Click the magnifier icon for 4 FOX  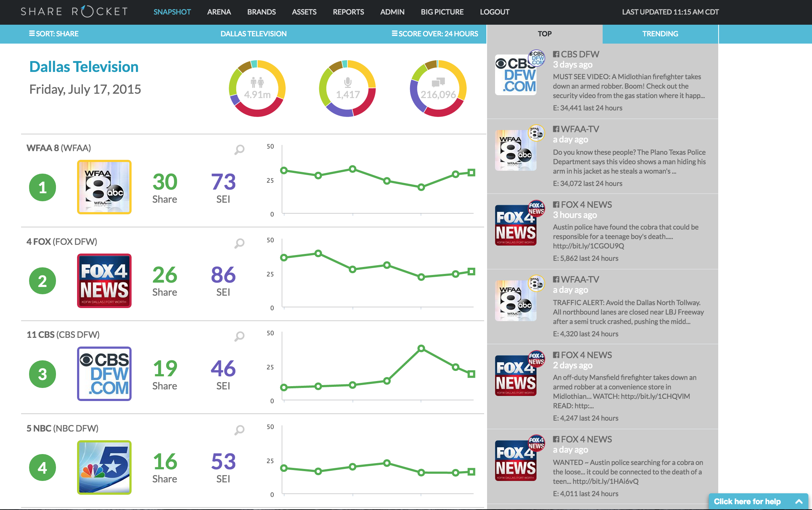tap(239, 243)
